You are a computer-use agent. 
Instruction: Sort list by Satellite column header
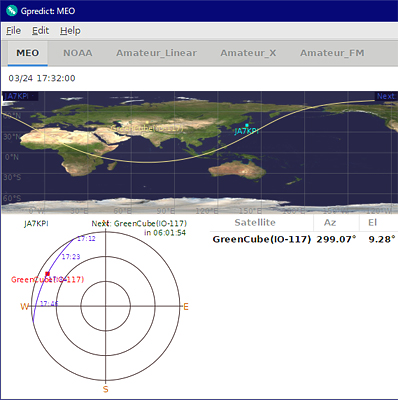pyautogui.click(x=255, y=222)
